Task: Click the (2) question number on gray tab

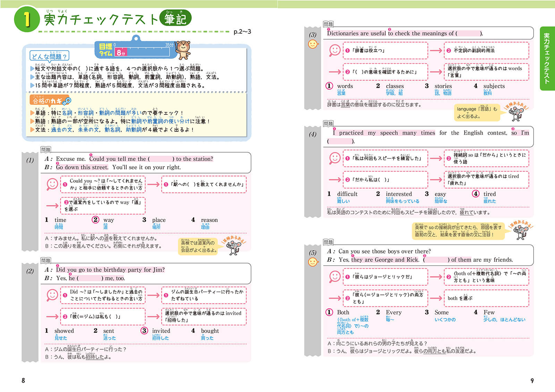Action: click(x=30, y=271)
